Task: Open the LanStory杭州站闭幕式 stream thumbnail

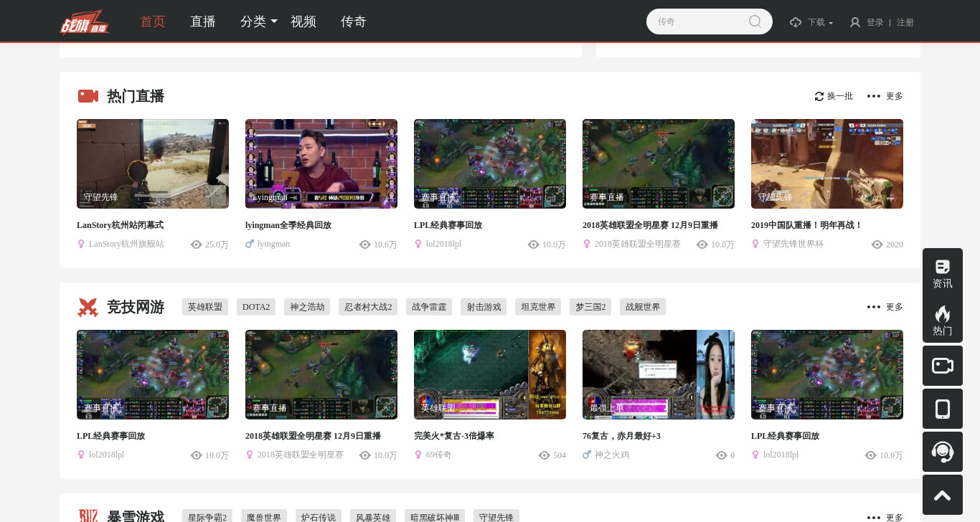Action: click(x=153, y=163)
